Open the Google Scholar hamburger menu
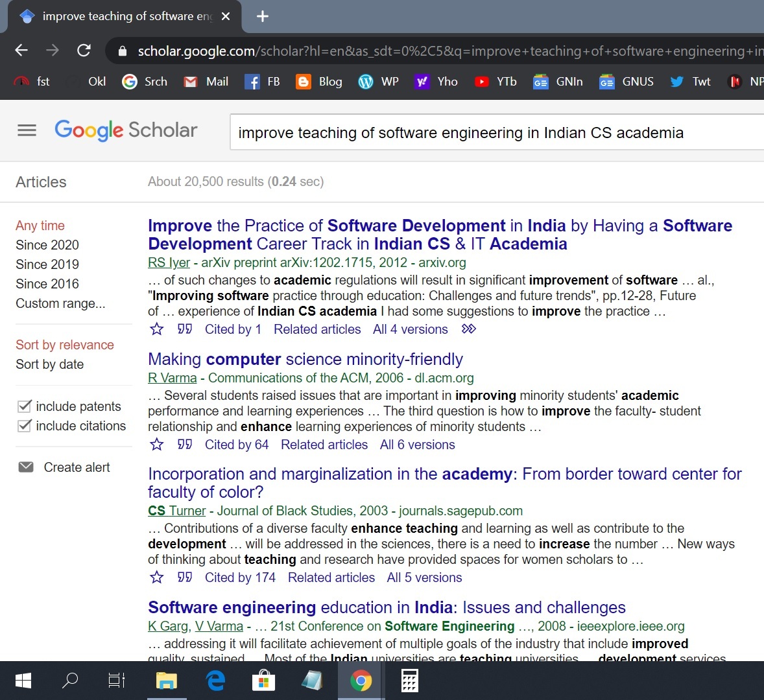This screenshot has width=764, height=700. coord(27,130)
